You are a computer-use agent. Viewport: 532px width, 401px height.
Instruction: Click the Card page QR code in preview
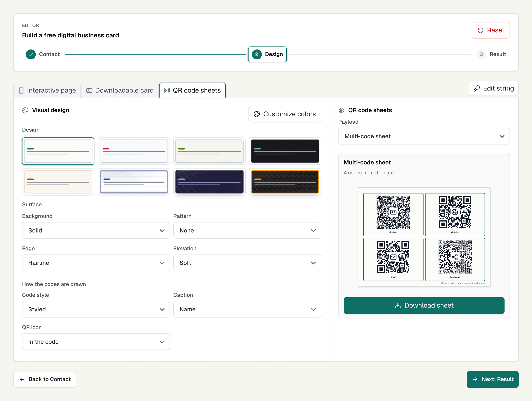pyautogui.click(x=455, y=257)
